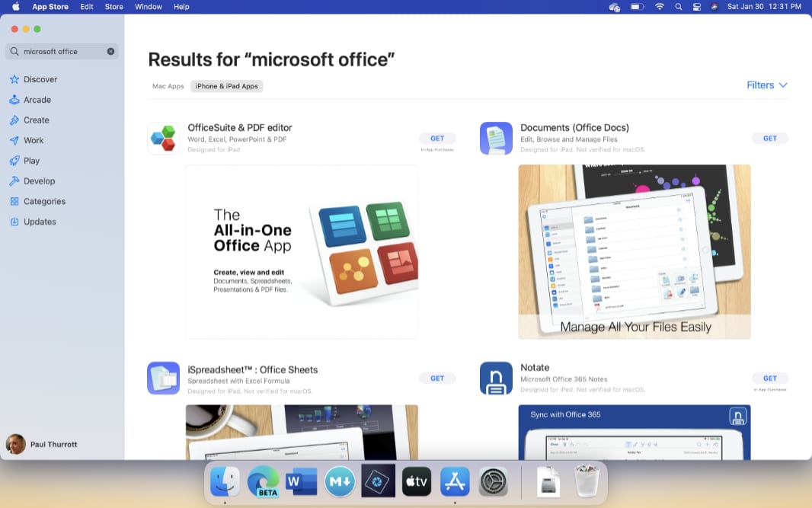Go to Work category in sidebar
This screenshot has height=508, width=812.
34,140
